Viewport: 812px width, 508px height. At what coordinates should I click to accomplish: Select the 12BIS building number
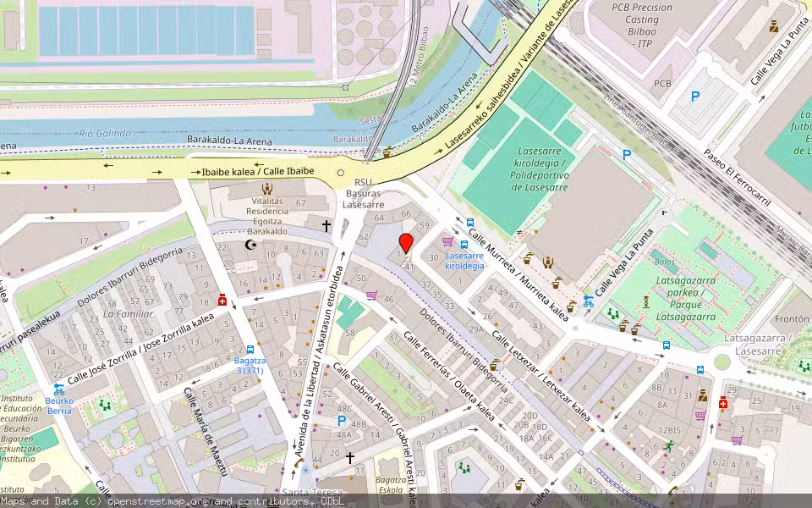click(670, 430)
